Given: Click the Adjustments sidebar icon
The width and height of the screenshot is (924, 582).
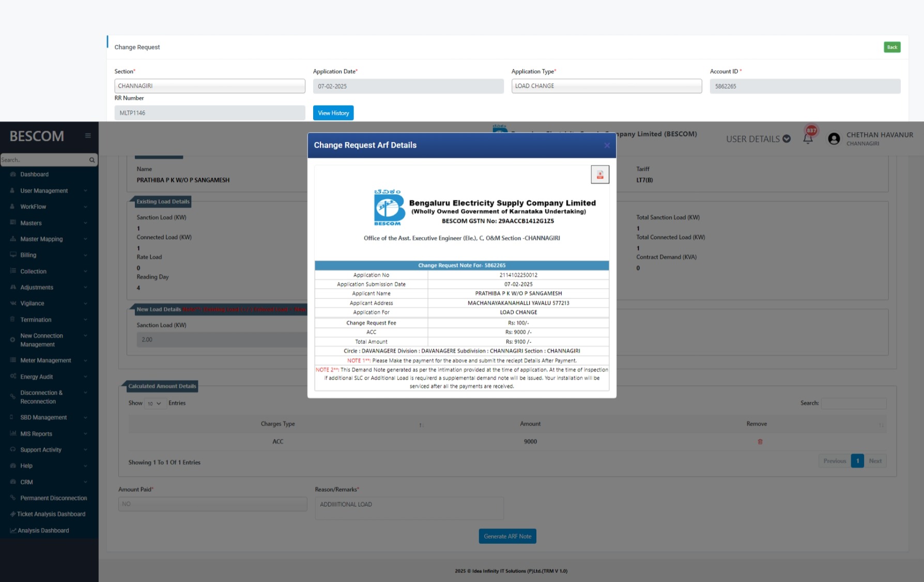Looking at the screenshot, I should click(x=13, y=287).
